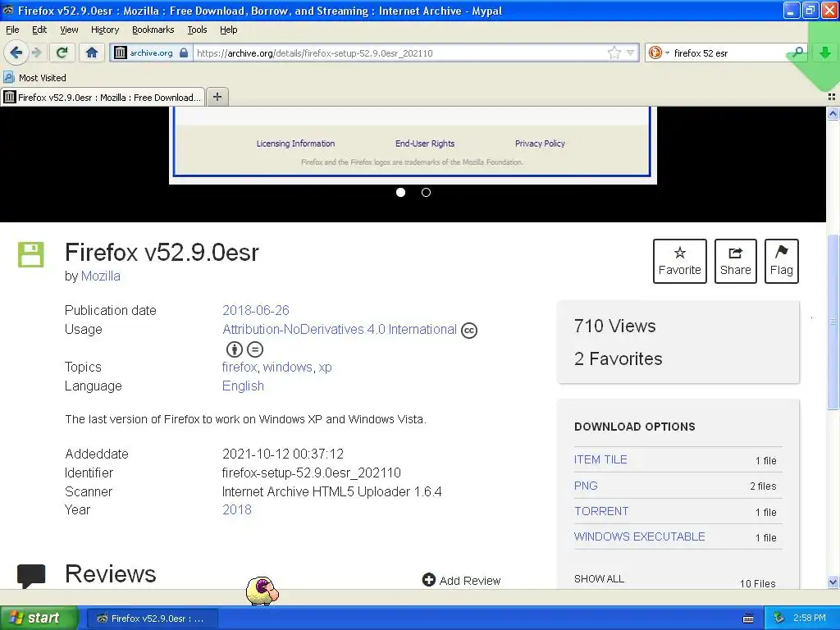
Task: Run search with the magnifier icon
Action: pyautogui.click(x=797, y=52)
